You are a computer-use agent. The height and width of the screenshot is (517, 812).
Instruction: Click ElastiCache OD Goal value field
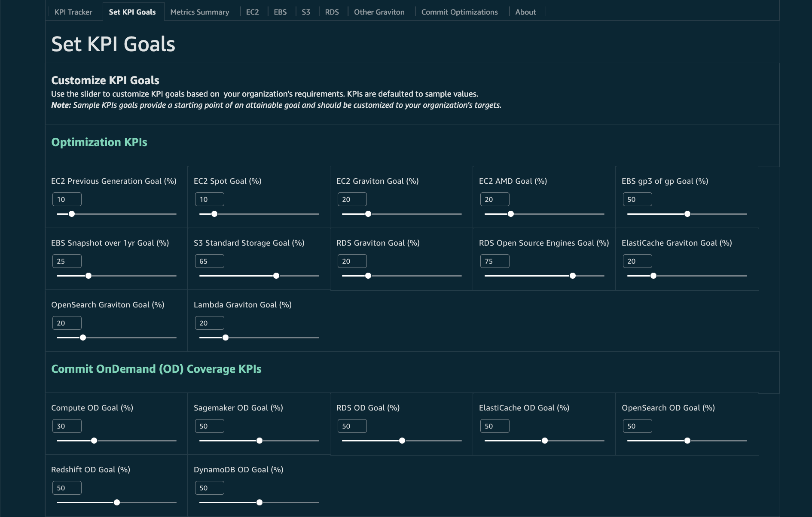[x=495, y=426]
